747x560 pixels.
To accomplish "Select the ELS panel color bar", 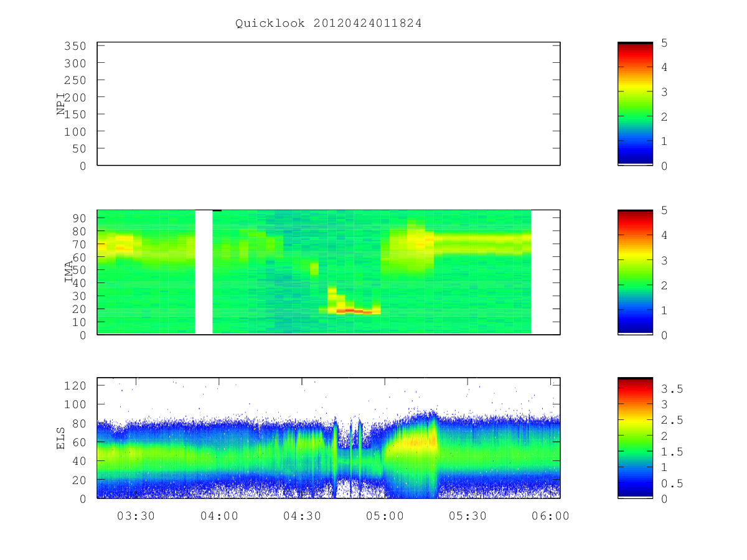I will click(635, 438).
